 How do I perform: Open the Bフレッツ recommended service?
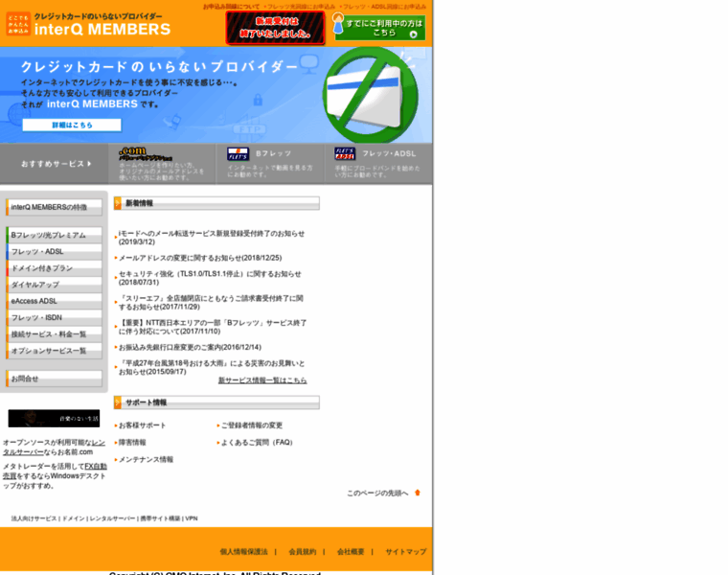273,153
